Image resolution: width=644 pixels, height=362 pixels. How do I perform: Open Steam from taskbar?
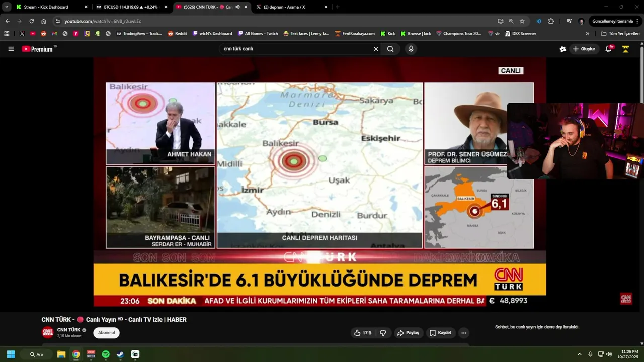[120, 354]
